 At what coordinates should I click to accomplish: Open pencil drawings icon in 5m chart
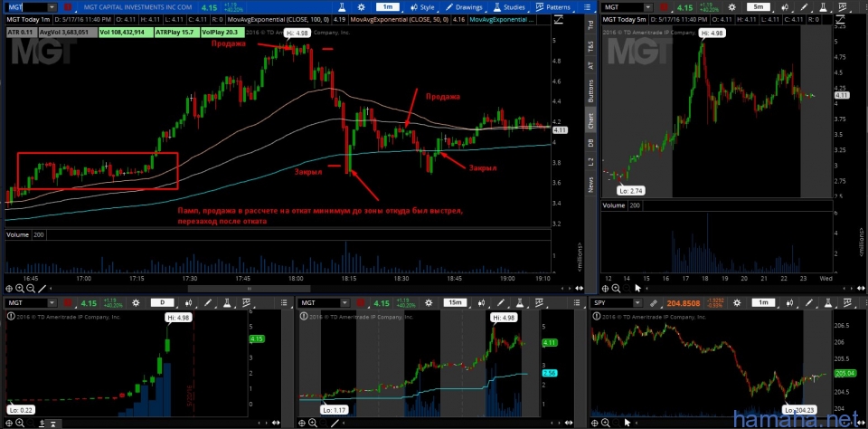coord(804,7)
